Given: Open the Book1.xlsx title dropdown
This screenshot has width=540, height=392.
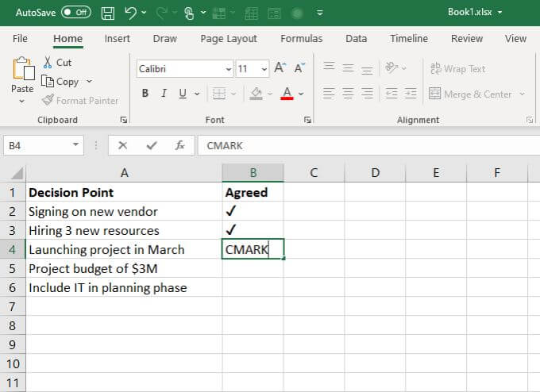Looking at the screenshot, I should pyautogui.click(x=499, y=13).
